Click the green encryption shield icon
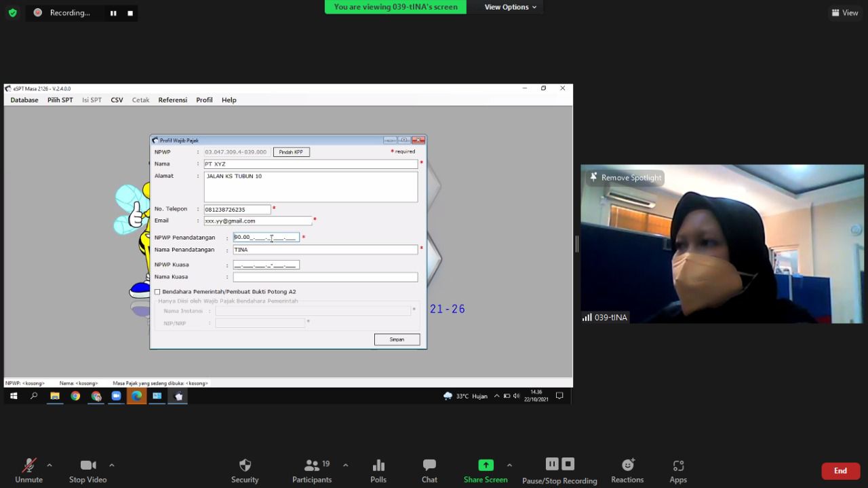The height and width of the screenshot is (488, 868). click(x=12, y=13)
